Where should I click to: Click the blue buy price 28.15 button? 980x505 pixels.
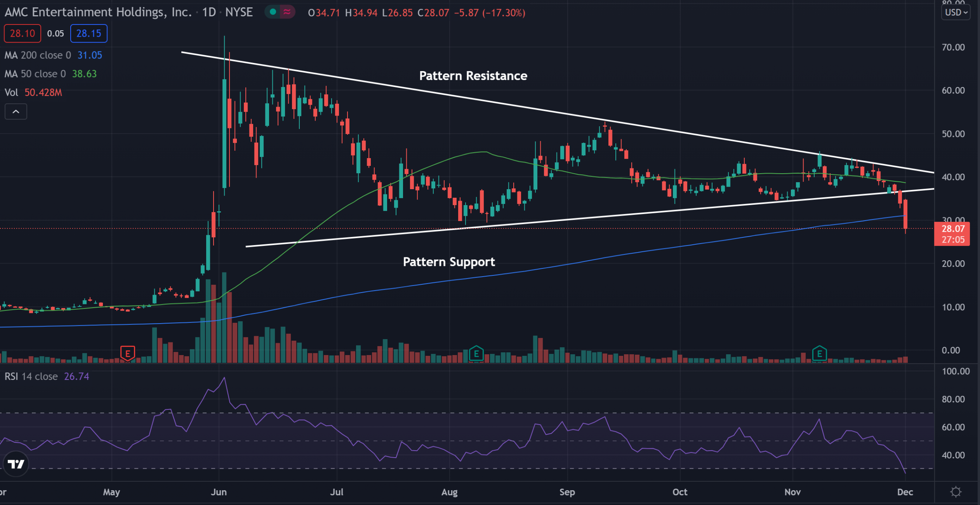(x=89, y=34)
